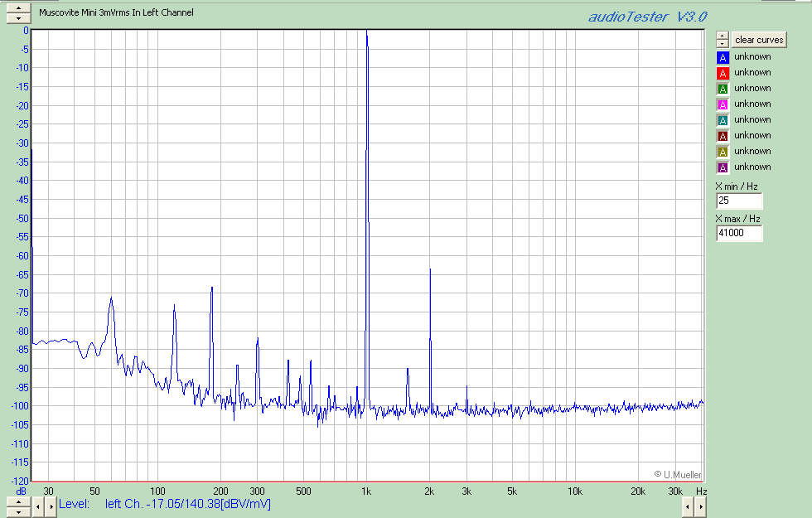The image size is (812, 518).
Task: Click the 20k frequency axis label
Action: click(637, 491)
